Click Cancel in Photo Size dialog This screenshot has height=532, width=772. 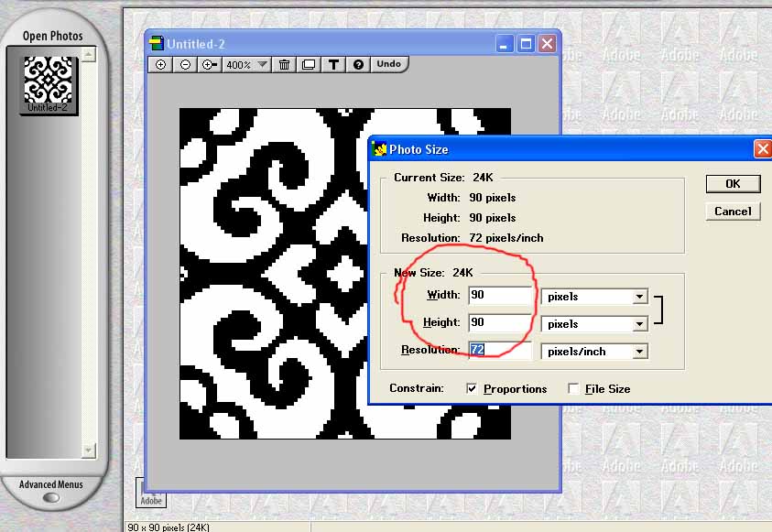coord(733,212)
